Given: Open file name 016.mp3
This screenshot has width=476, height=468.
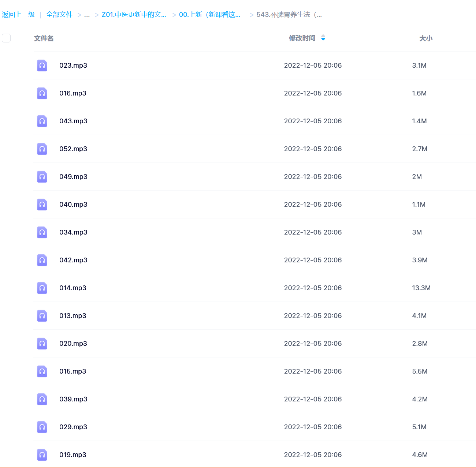Looking at the screenshot, I should click(73, 93).
